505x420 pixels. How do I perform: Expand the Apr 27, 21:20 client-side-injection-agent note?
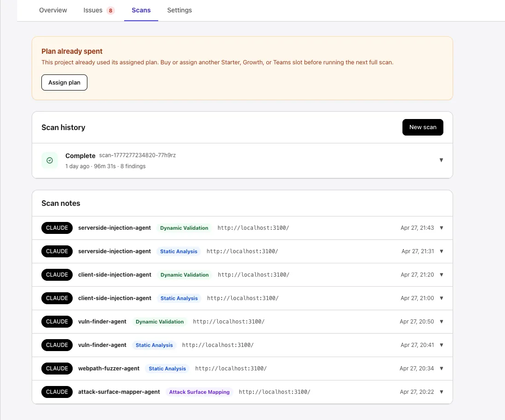pyautogui.click(x=441, y=275)
